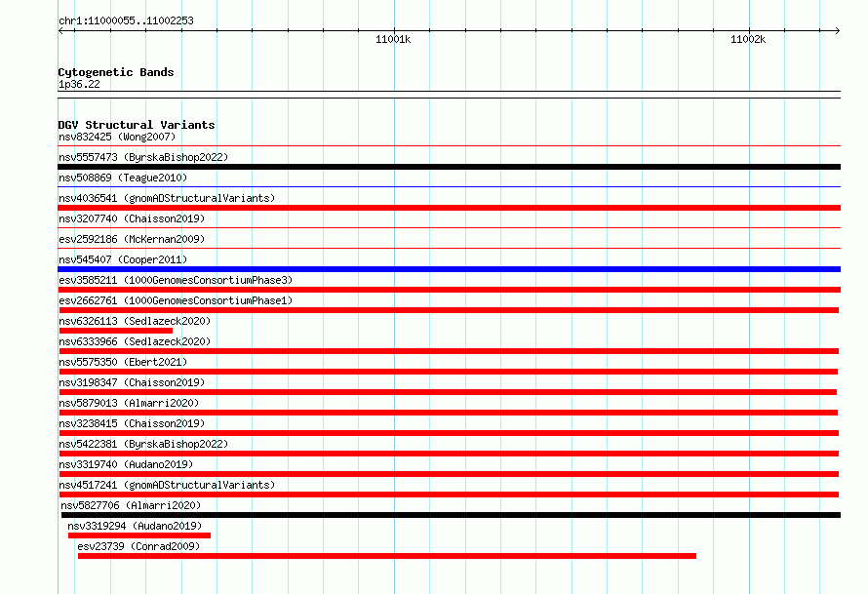The height and width of the screenshot is (594, 868).
Task: Select nsv6333966 (Sedlazeck2020) label
Action: click(x=135, y=341)
